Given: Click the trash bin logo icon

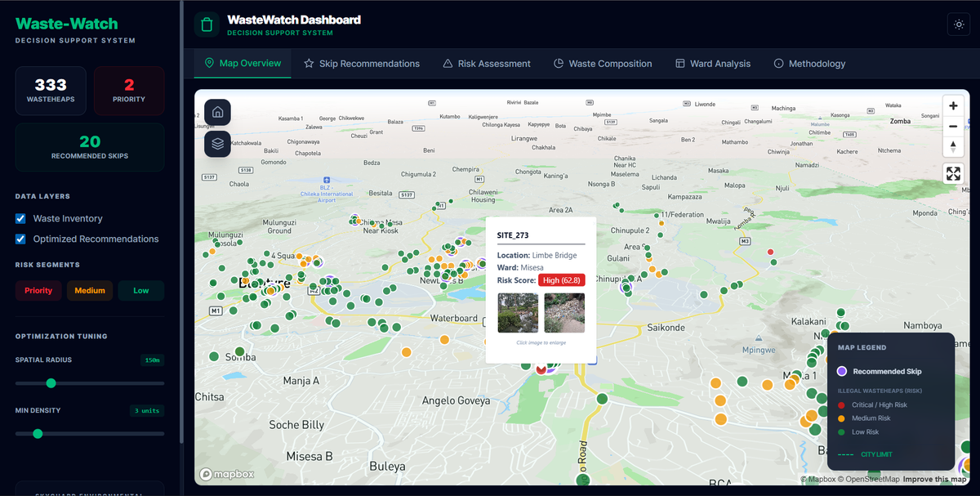Looking at the screenshot, I should point(207,25).
